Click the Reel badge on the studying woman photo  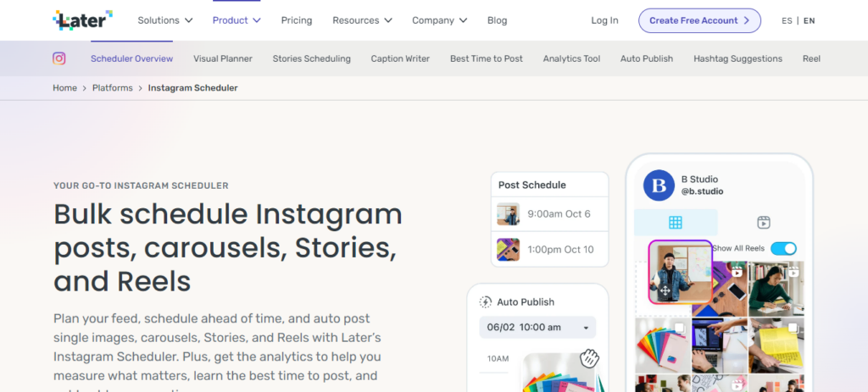(794, 272)
